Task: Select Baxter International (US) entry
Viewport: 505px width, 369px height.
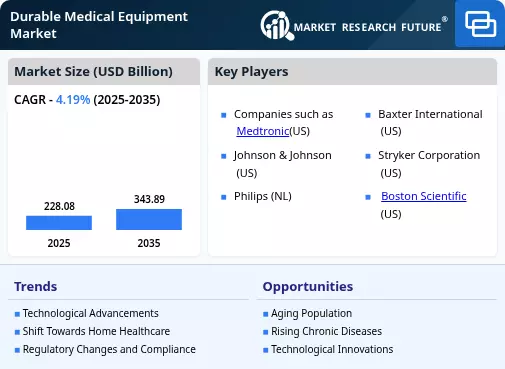Action: tap(430, 122)
